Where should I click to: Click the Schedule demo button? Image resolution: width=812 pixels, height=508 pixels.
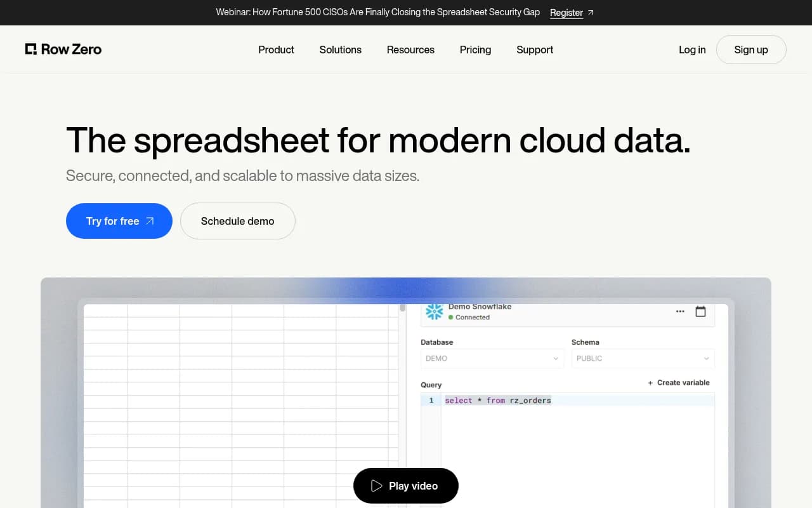point(238,221)
